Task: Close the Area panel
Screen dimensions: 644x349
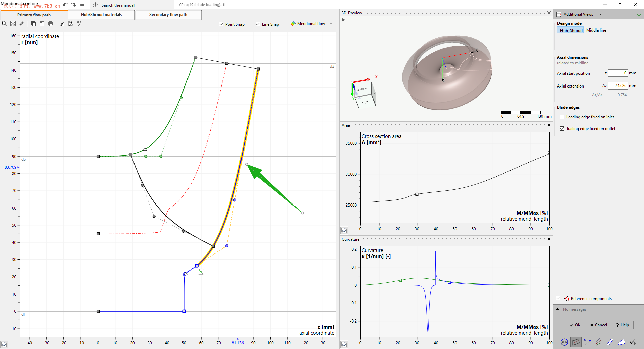Action: (x=549, y=125)
